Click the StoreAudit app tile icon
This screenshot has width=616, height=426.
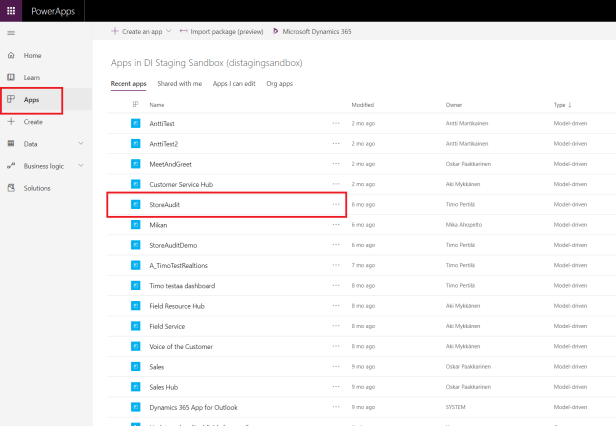[136, 204]
